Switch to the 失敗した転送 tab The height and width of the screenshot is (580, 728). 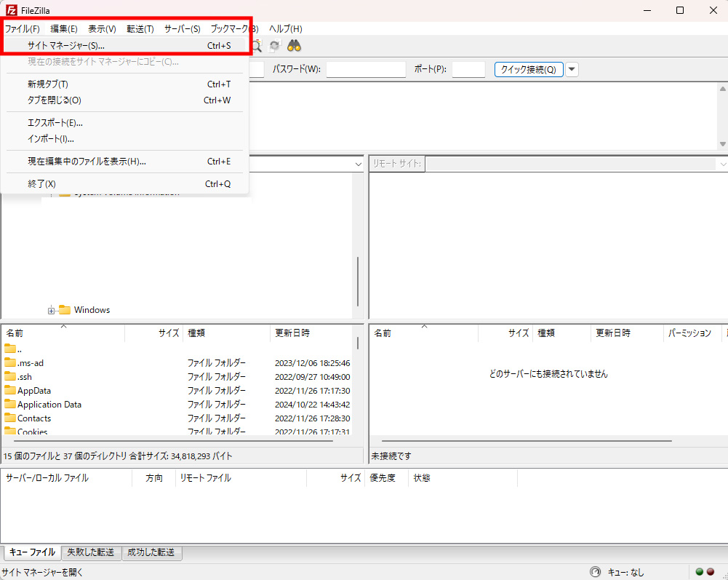(x=91, y=552)
